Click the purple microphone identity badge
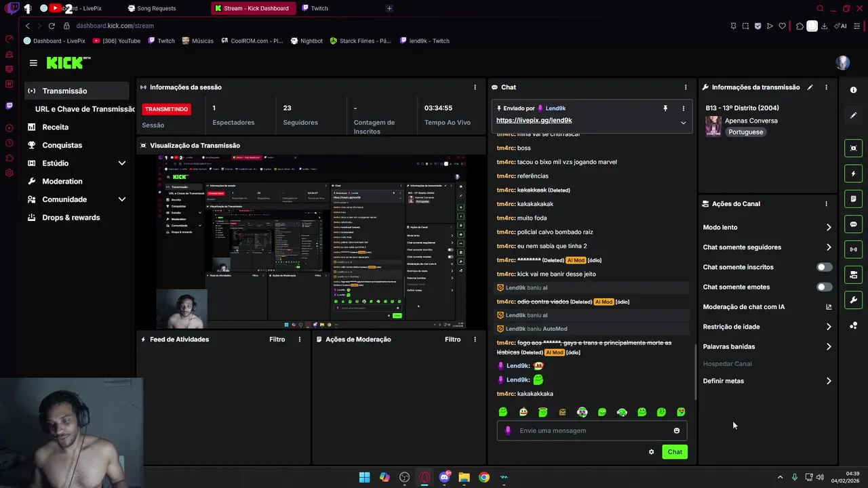The width and height of the screenshot is (868, 488). coord(508,431)
